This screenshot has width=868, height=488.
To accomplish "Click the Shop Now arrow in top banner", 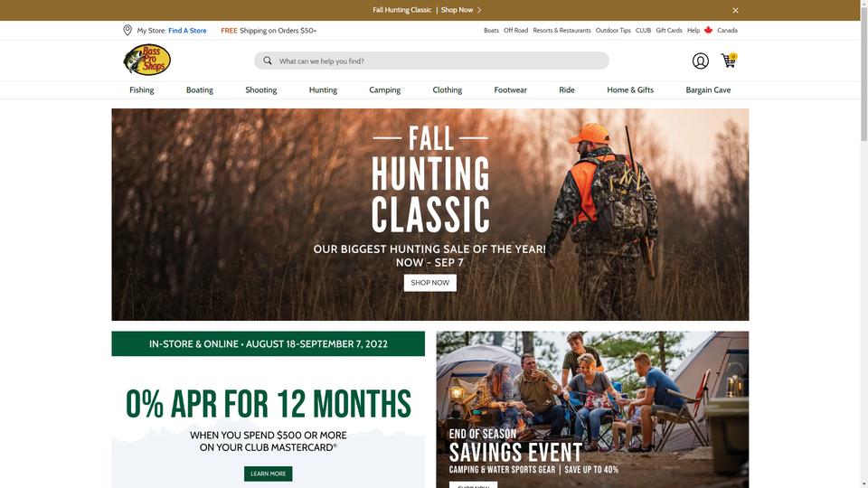I will 479,10.
